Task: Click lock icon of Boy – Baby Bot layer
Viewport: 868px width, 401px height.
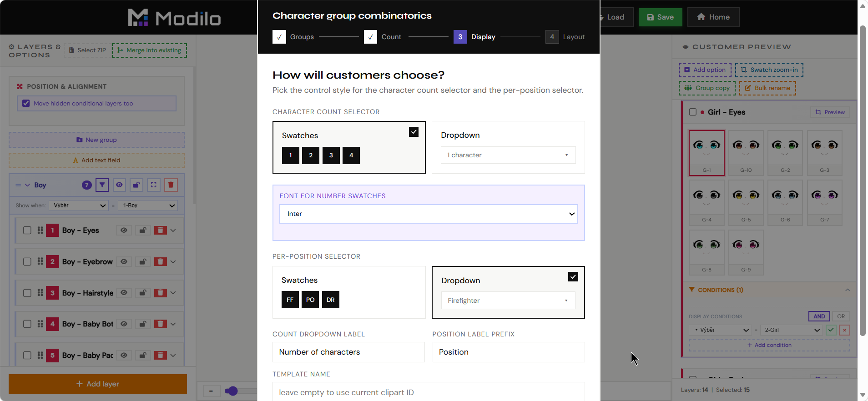Action: (x=142, y=324)
